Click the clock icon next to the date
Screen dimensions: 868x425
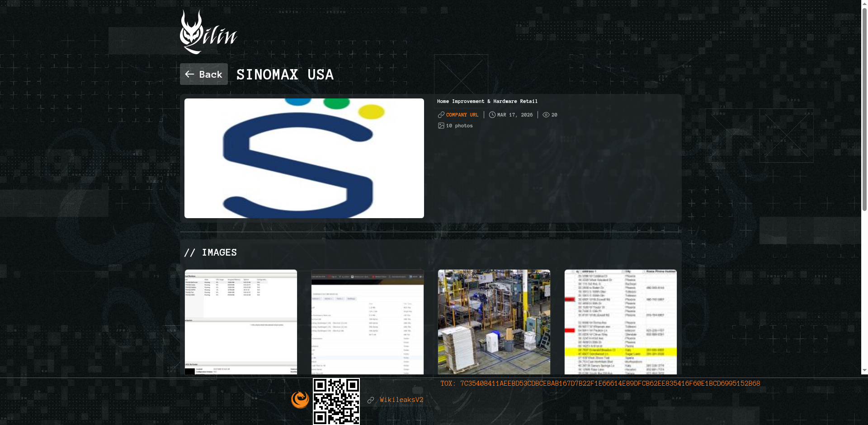click(492, 115)
